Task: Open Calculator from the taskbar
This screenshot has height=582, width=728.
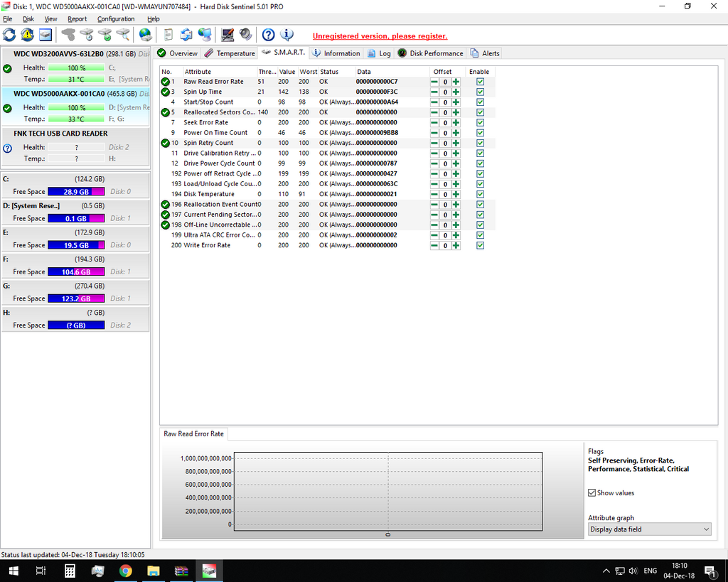Action: pos(70,571)
